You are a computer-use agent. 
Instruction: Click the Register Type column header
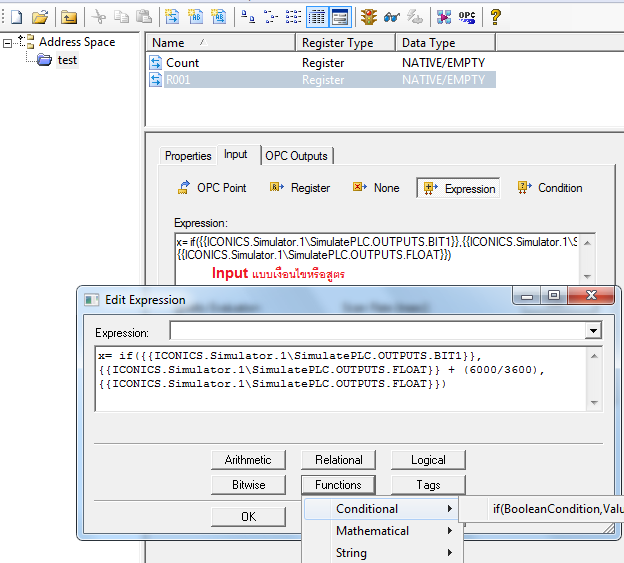(x=345, y=43)
